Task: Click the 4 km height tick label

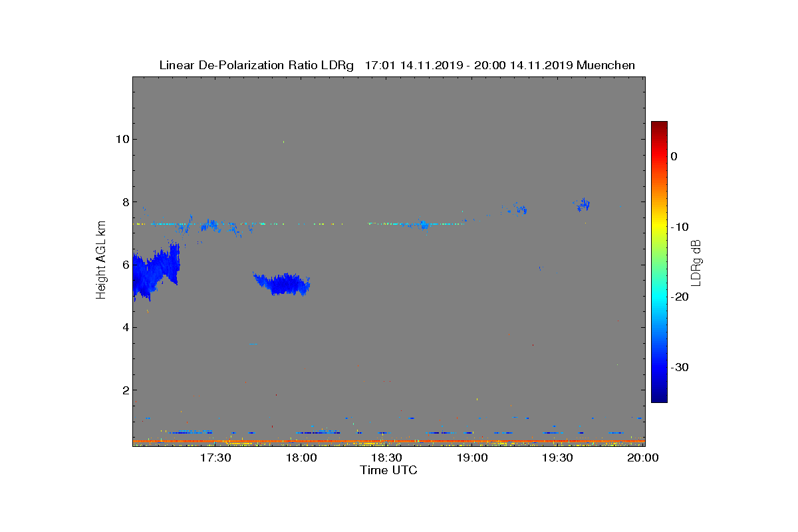Action: coord(125,327)
